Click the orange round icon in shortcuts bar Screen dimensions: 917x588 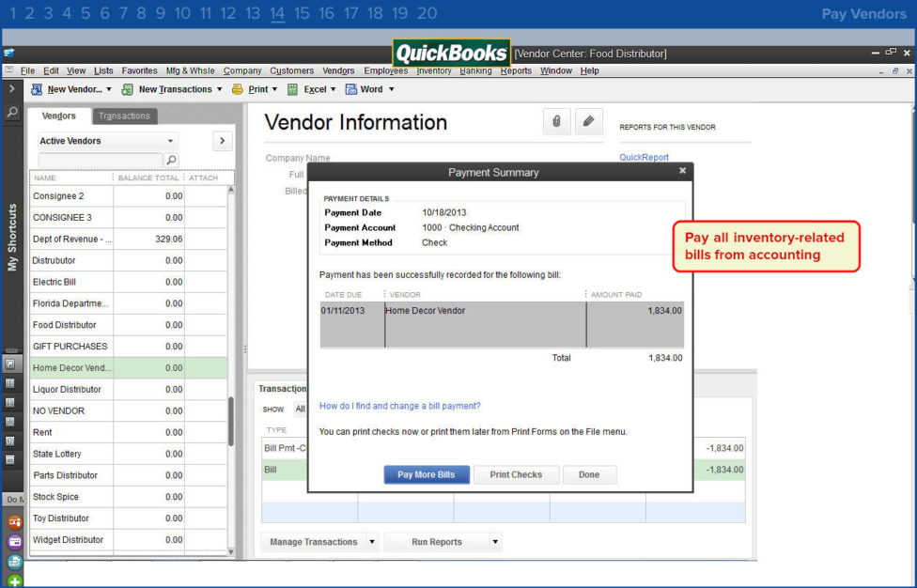click(x=15, y=522)
